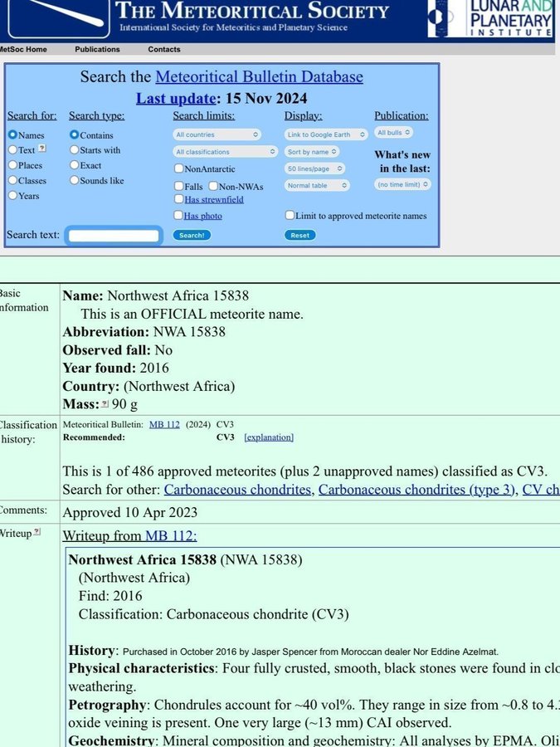Click the help icon next to Writeup
This screenshot has height=747, width=560.
point(37,532)
